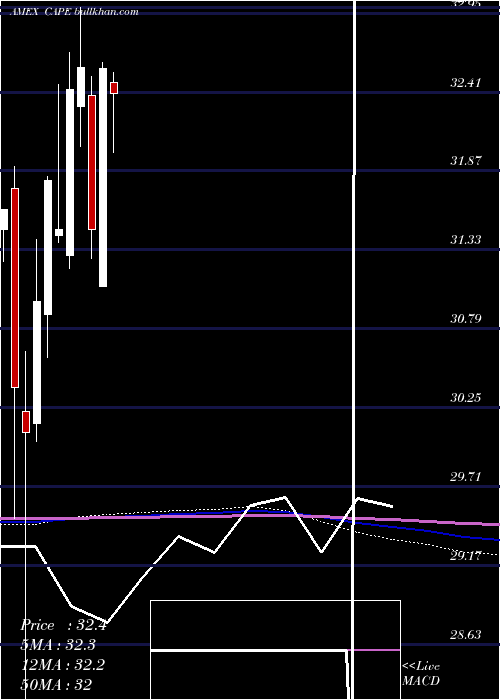Click the 31.87 price axis label

pos(466,161)
